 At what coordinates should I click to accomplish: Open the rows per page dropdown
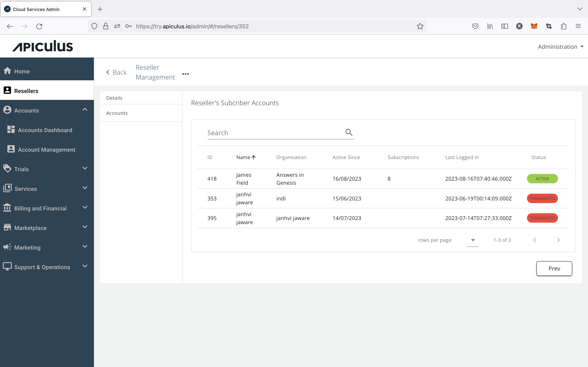click(472, 241)
